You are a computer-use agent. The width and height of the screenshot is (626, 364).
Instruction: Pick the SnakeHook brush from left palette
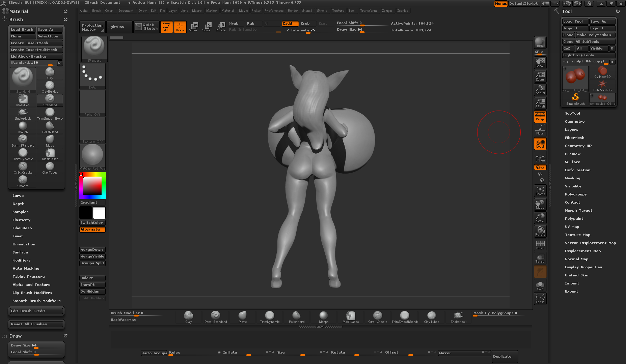click(x=23, y=114)
